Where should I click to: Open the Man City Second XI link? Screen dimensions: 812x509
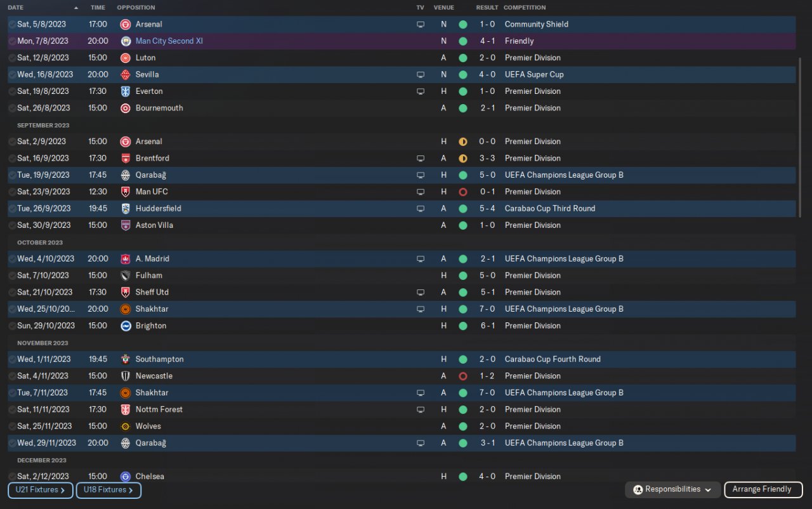pos(169,41)
